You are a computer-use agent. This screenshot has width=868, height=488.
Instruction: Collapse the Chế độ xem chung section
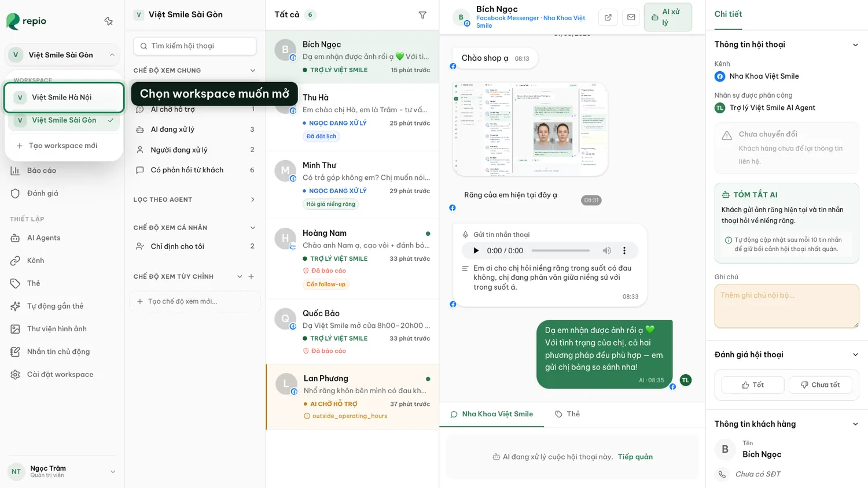(x=252, y=71)
